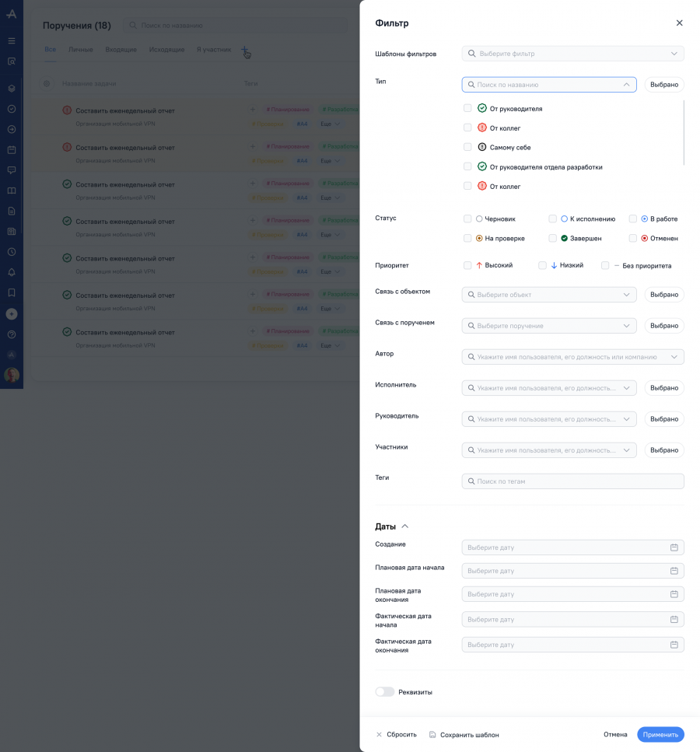This screenshot has height=752, width=700.
Task: Open the Шаблоны фильтров dropdown
Action: pos(572,54)
